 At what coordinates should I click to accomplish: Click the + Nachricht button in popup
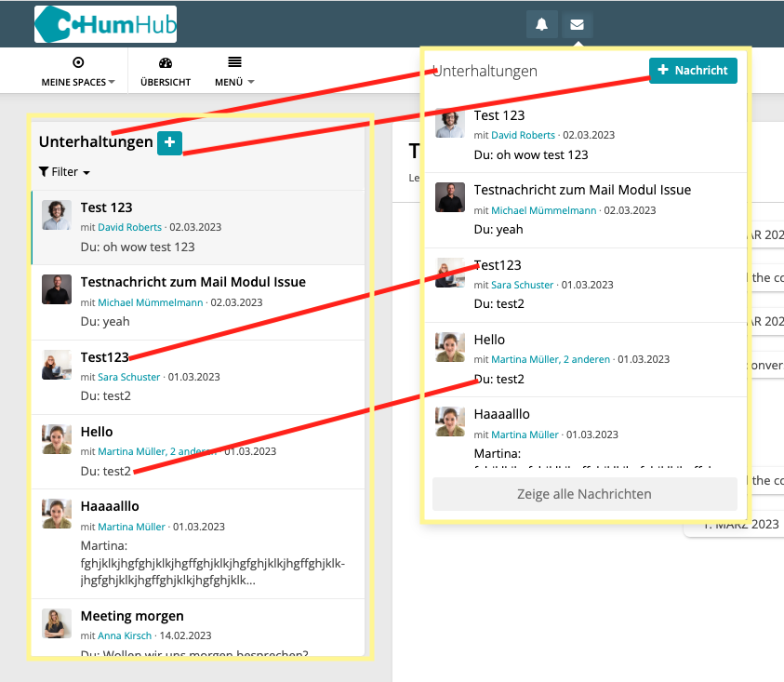click(x=693, y=71)
